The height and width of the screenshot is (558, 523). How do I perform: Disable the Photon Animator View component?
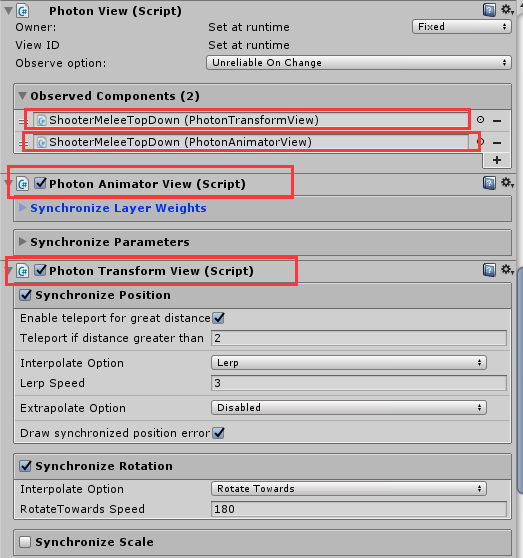tap(41, 183)
